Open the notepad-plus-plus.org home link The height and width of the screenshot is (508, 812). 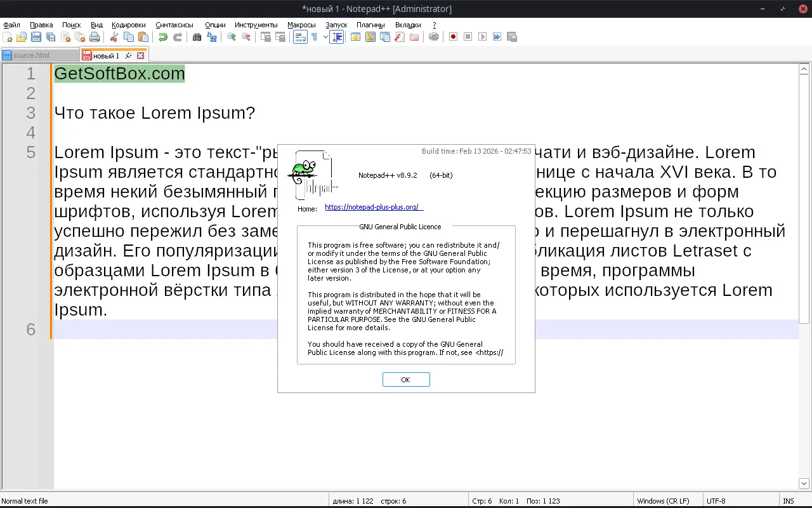[x=373, y=207]
